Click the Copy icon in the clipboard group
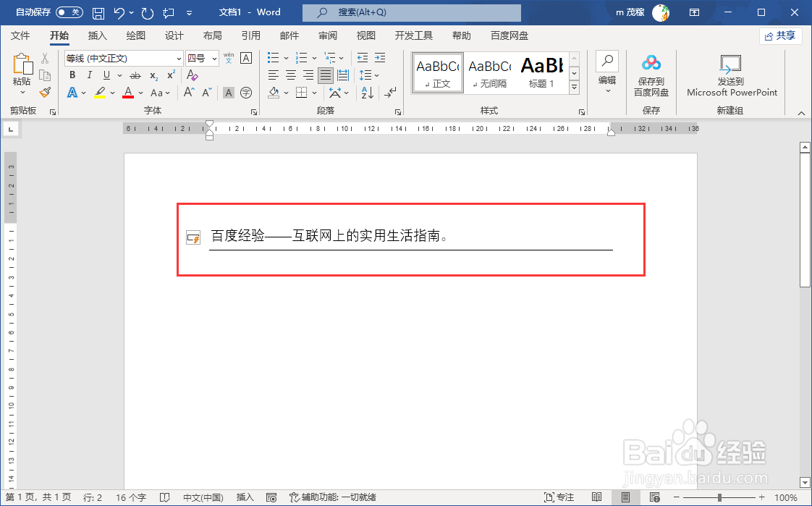Screen dimensions: 812x506 point(45,75)
